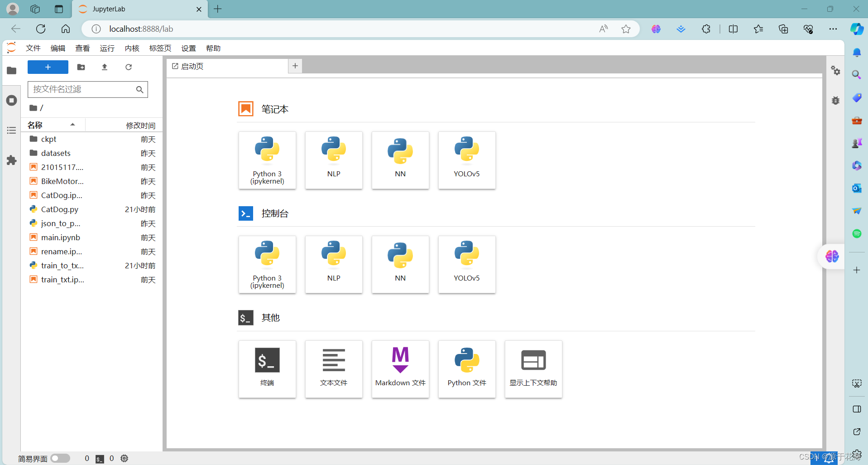Create NLP kernel notebook
868x465 pixels.
334,160
